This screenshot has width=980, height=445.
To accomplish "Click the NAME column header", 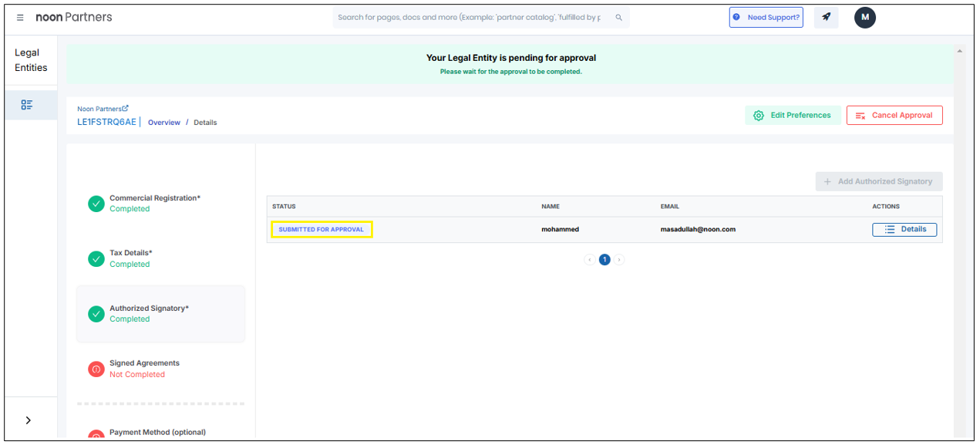I will click(551, 207).
